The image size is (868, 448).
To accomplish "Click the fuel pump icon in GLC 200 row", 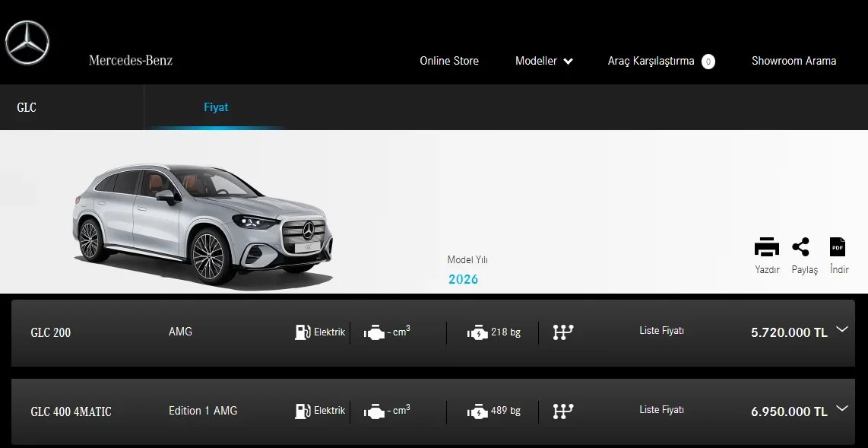I will pyautogui.click(x=303, y=332).
